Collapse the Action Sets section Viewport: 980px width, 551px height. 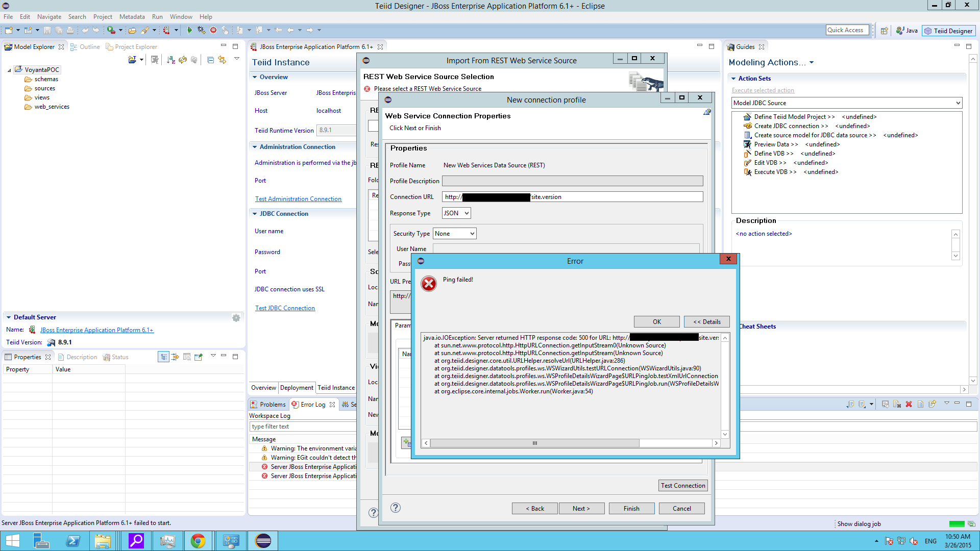click(x=733, y=79)
